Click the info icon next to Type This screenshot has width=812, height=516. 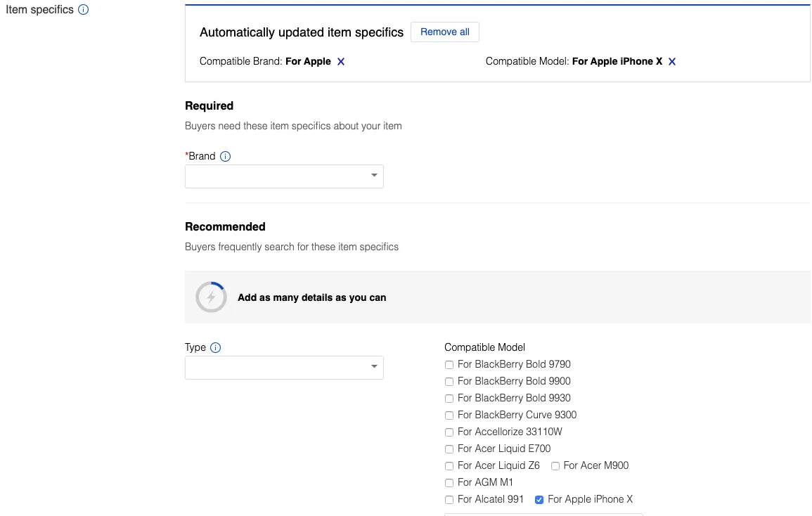click(216, 348)
